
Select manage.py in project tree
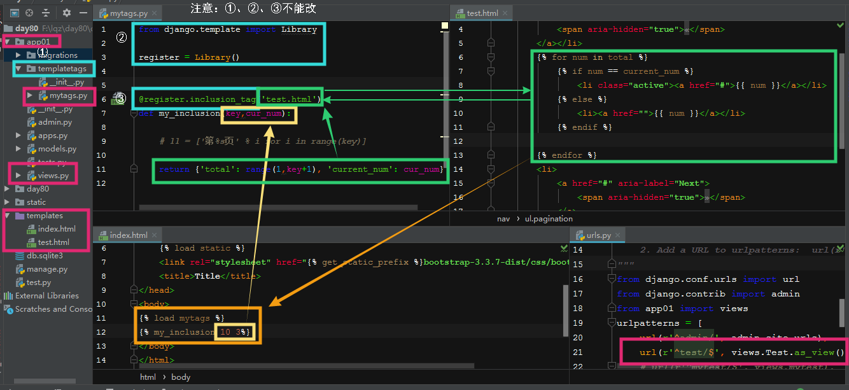[41, 269]
